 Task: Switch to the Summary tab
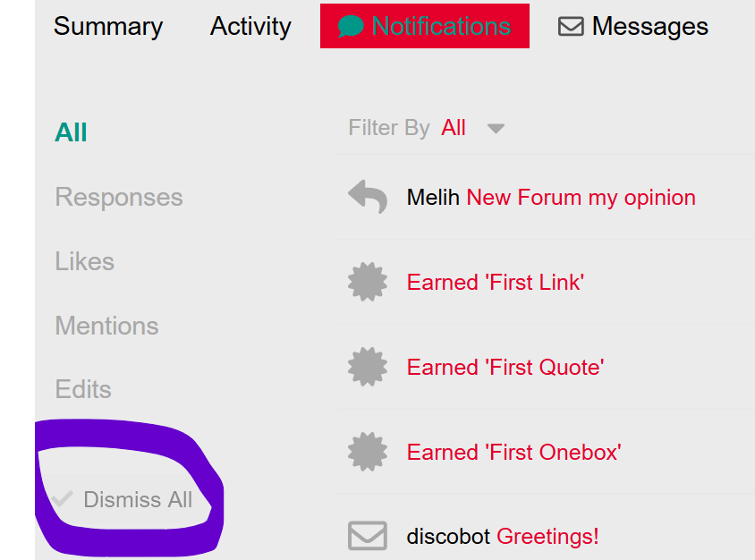(x=108, y=26)
